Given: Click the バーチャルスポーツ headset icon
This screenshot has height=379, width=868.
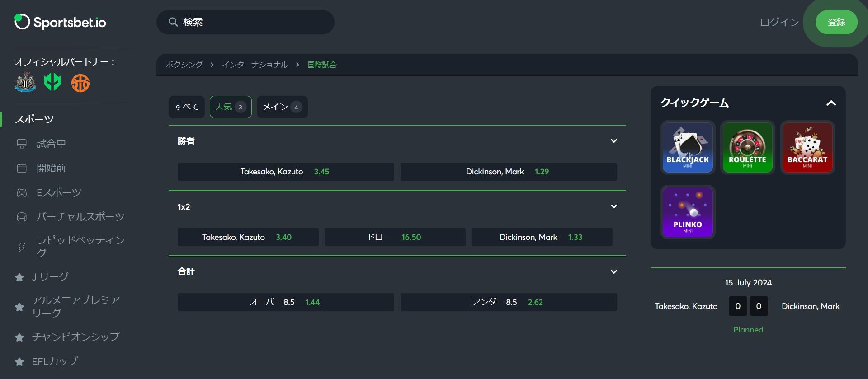Looking at the screenshot, I should (x=22, y=217).
